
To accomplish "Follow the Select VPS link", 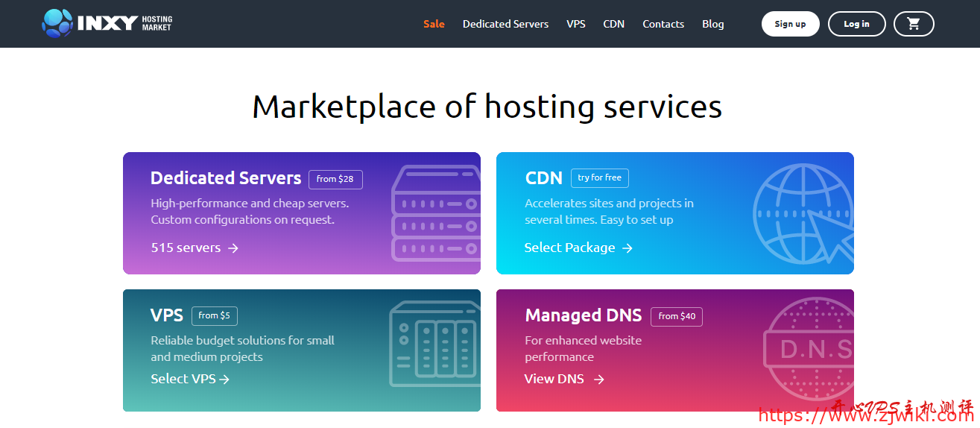I will (189, 379).
